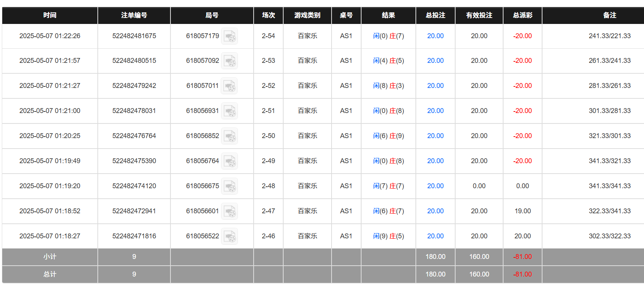Open video replay icon for round 618057179

(x=229, y=36)
